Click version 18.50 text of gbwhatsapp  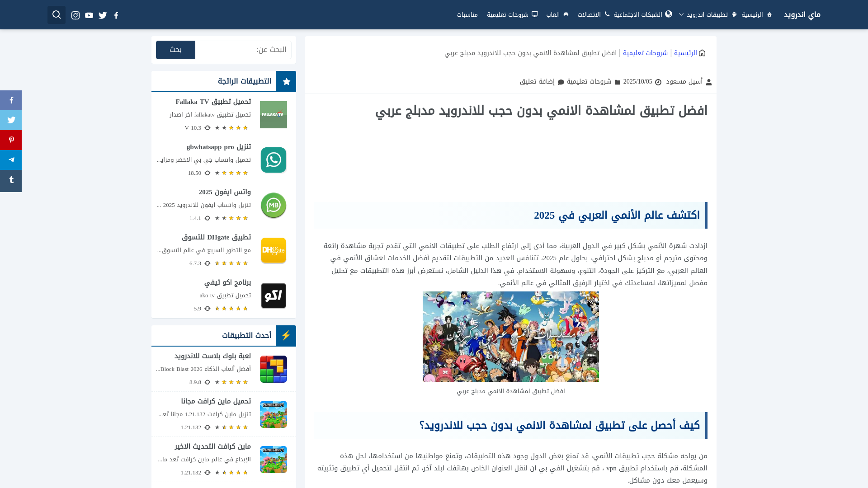tap(195, 173)
